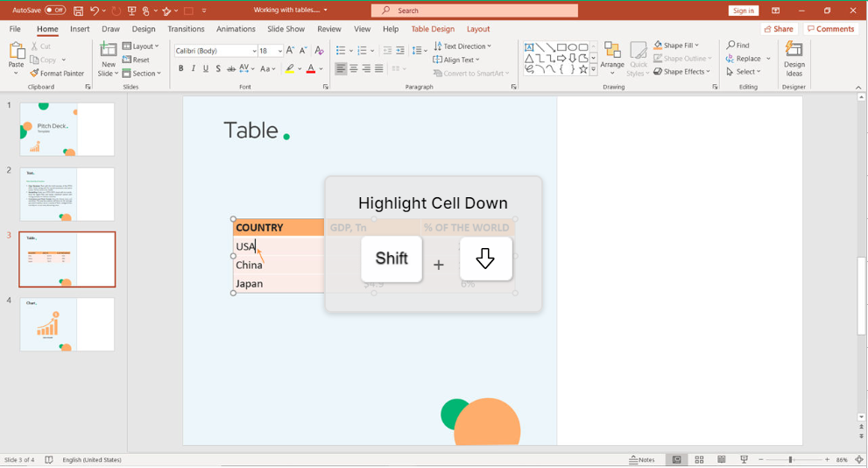Open the File menu

[15, 29]
